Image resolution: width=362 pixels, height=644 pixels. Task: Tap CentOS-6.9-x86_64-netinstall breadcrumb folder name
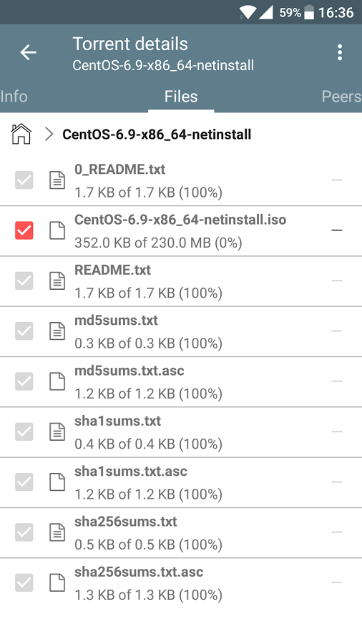tap(157, 135)
